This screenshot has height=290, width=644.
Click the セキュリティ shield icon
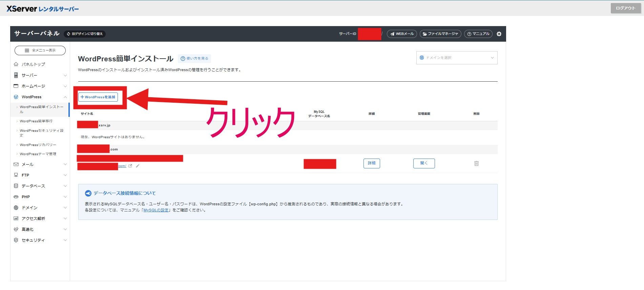point(16,240)
